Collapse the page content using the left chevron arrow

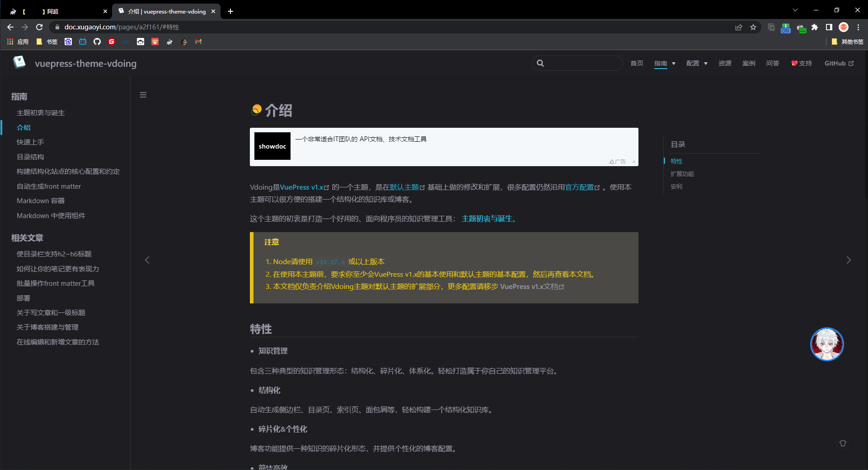pos(147,260)
